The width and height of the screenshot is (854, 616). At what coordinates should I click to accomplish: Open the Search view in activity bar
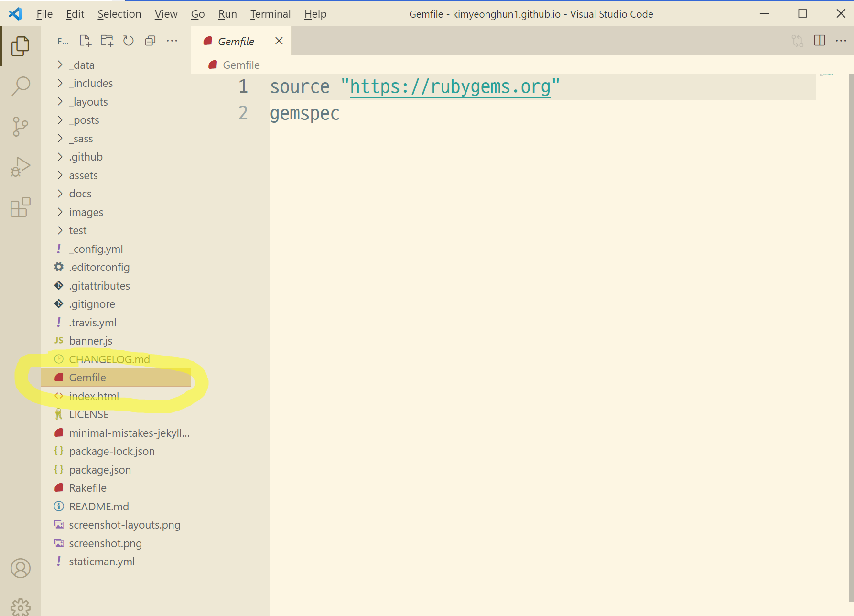click(21, 86)
